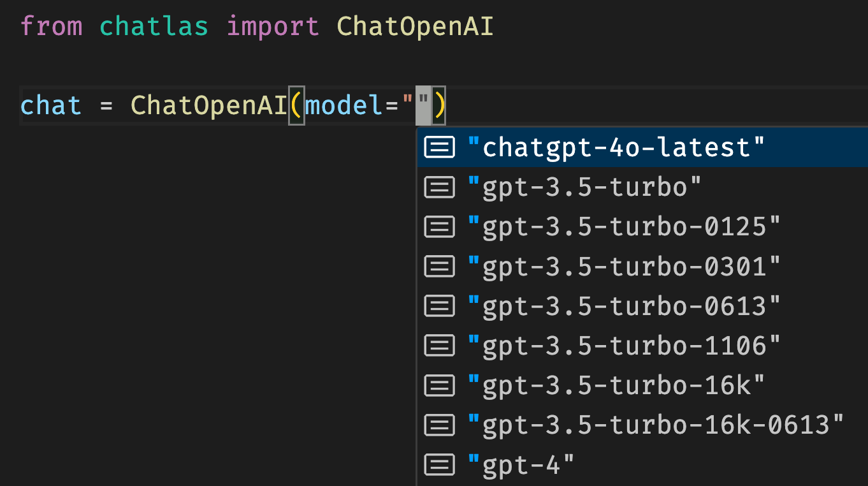The width and height of the screenshot is (868, 486).
Task: Click the imported "ChatOpenAI" name on line one
Action: tap(415, 27)
